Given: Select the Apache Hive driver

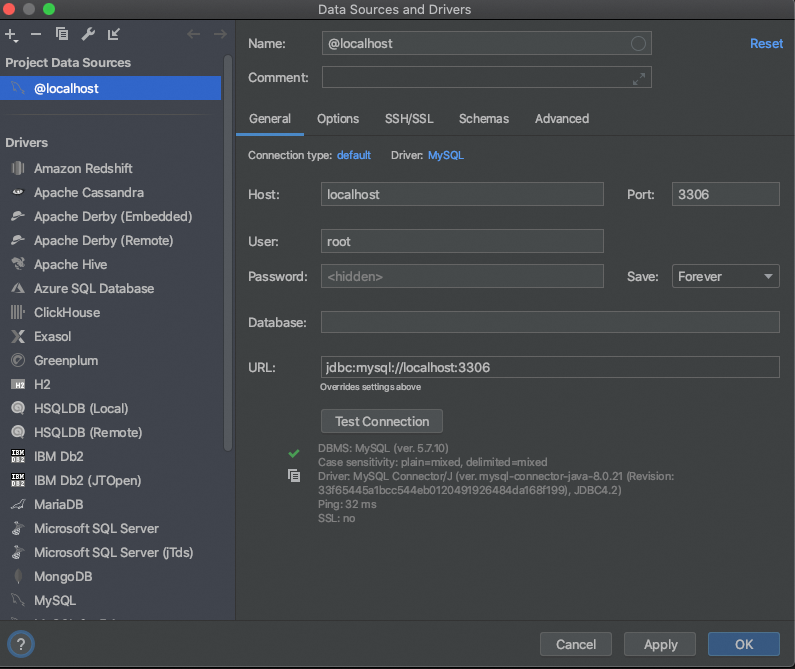Looking at the screenshot, I should pos(111,264).
